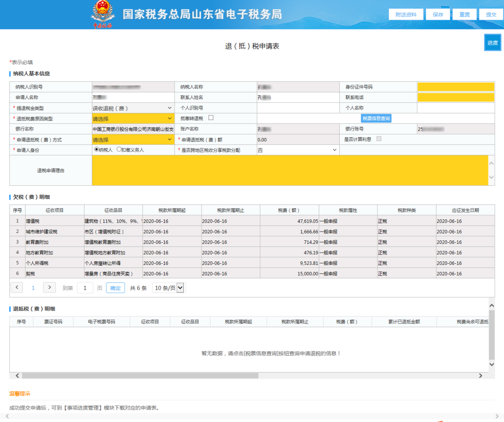Click the 申请退抵税（费）额 amount field
This screenshot has height=422, width=504.
point(298,140)
